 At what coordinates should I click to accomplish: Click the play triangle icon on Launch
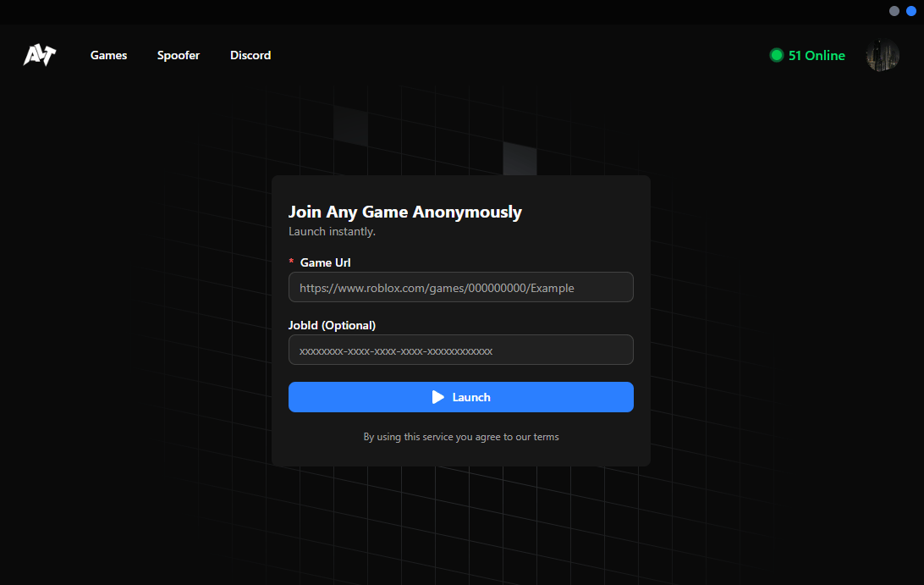pos(437,397)
